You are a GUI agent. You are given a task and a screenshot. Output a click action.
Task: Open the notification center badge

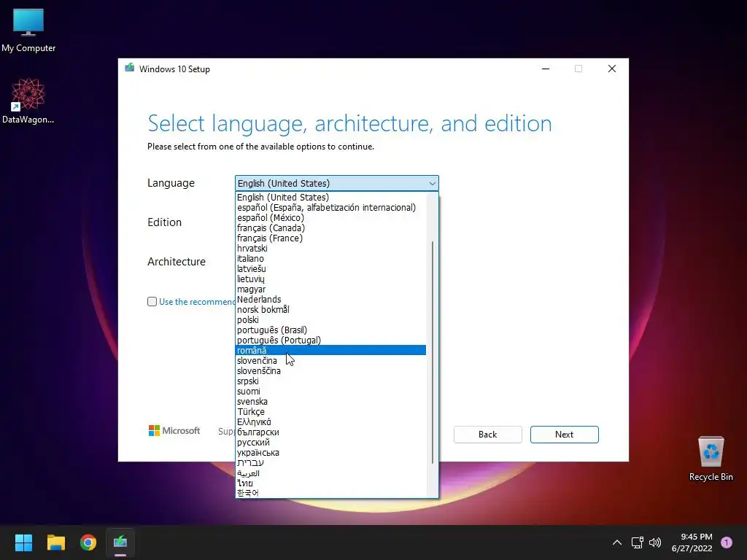pos(727,542)
